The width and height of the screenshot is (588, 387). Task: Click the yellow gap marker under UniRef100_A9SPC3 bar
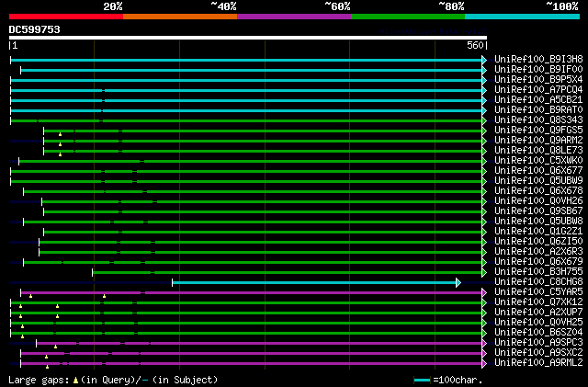[55, 347]
